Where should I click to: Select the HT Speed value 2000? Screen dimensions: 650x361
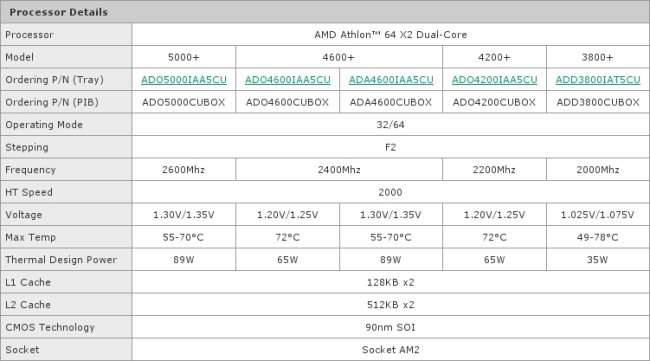point(390,192)
